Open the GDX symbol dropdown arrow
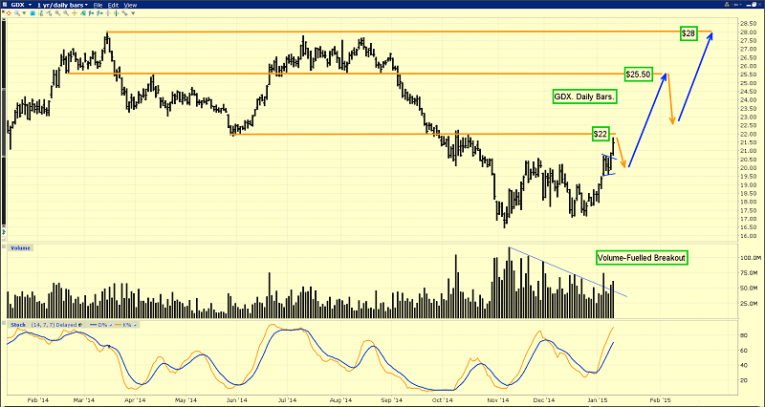 [30, 4]
